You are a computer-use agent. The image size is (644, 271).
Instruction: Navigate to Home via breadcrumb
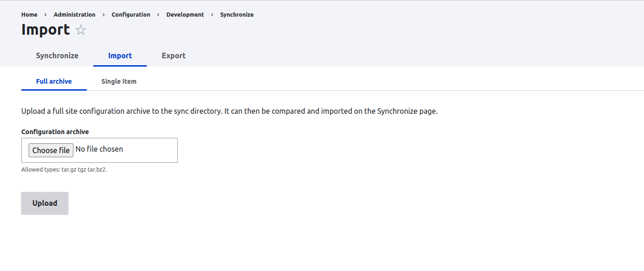pos(29,14)
